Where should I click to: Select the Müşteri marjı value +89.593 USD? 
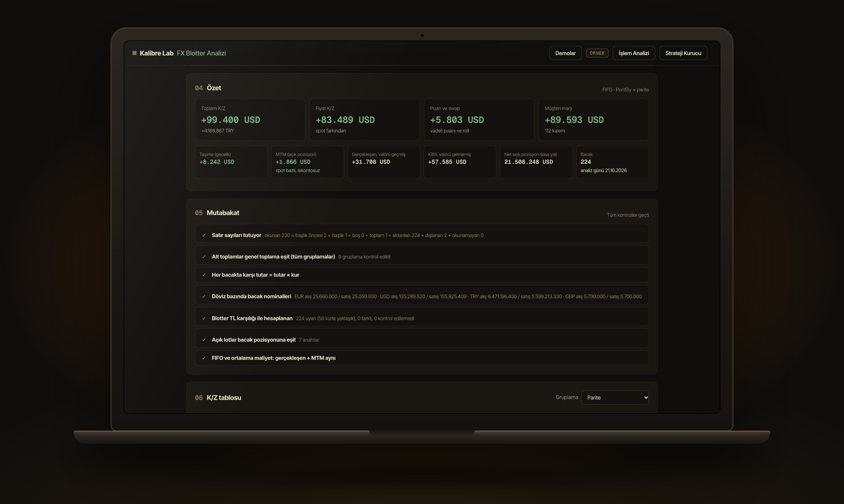pos(574,120)
